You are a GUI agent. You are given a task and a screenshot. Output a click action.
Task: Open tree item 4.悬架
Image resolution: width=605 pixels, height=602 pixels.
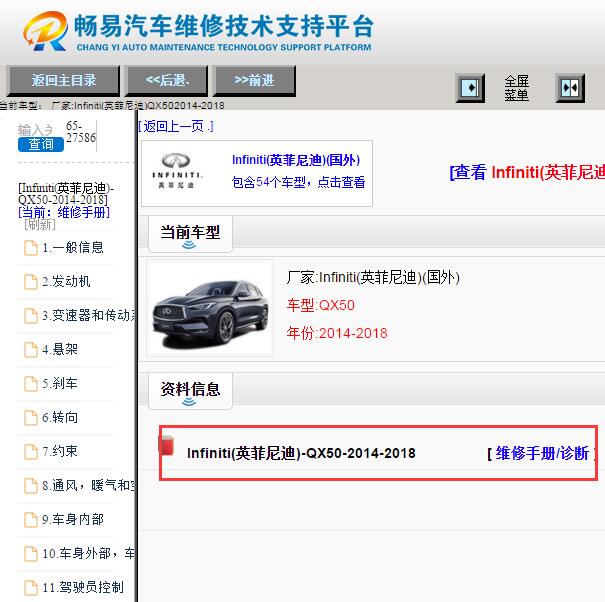point(60,349)
